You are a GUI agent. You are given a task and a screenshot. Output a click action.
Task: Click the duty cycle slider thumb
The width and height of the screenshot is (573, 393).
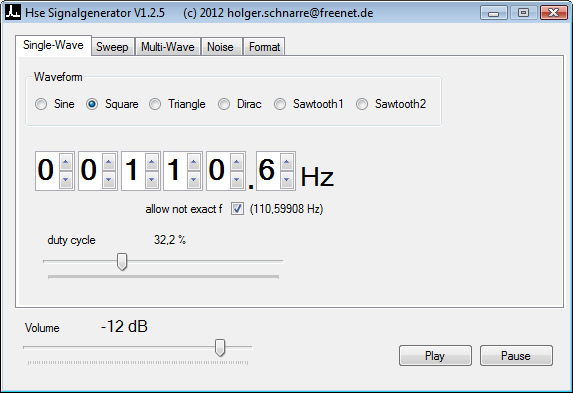122,261
